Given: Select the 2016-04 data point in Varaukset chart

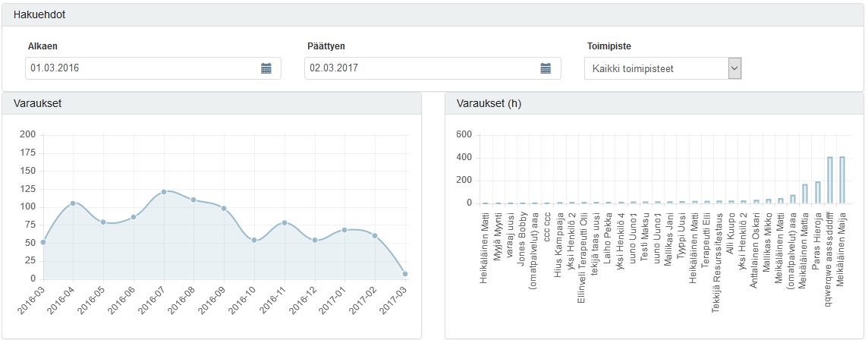Looking at the screenshot, I should pyautogui.click(x=73, y=203).
